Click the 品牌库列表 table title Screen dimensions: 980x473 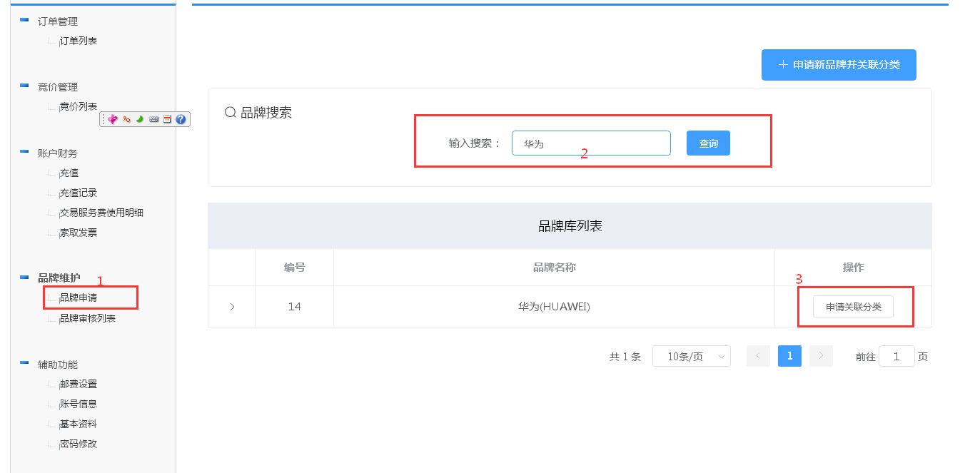(570, 226)
